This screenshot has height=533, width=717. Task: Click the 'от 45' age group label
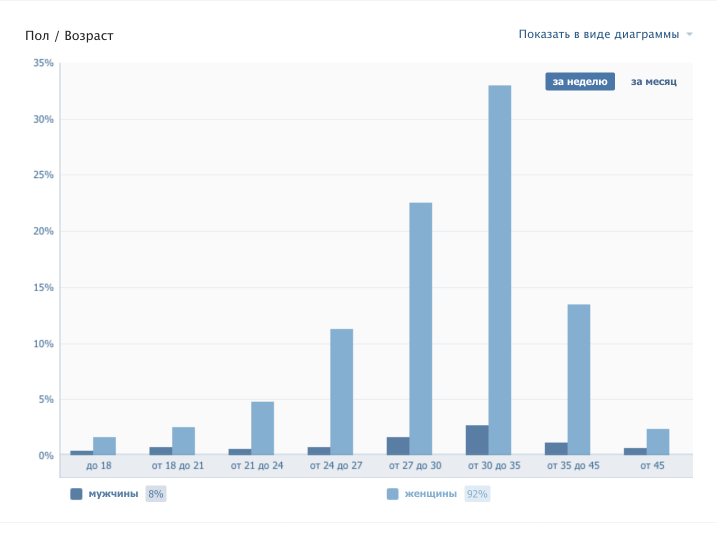coord(652,466)
